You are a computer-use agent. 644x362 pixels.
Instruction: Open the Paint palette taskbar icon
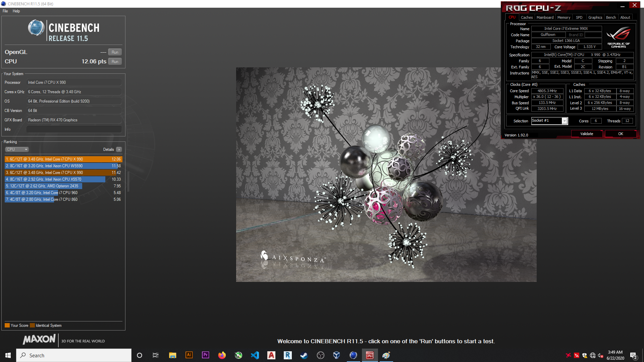(386, 355)
